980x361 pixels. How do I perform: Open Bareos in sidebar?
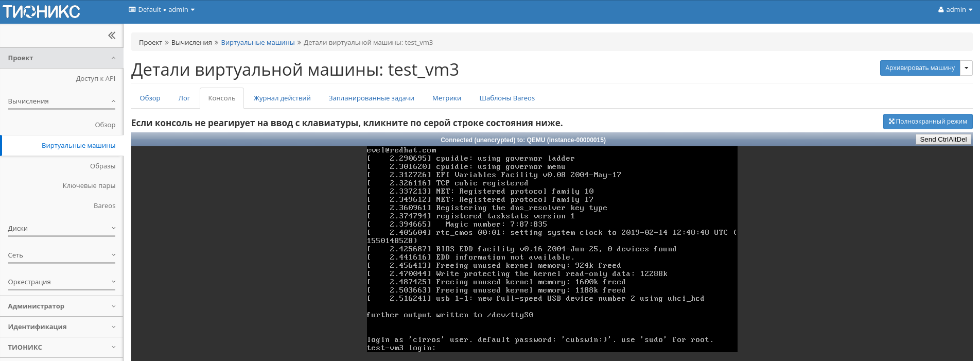tap(104, 205)
